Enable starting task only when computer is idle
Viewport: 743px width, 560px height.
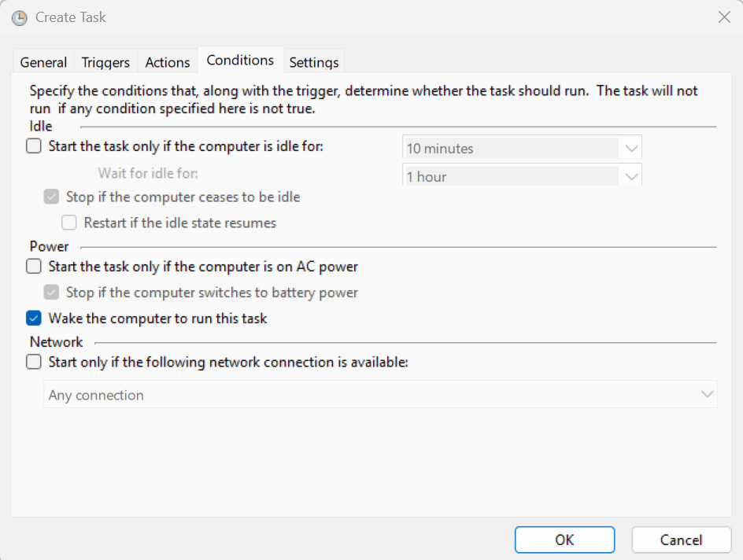coord(33,146)
